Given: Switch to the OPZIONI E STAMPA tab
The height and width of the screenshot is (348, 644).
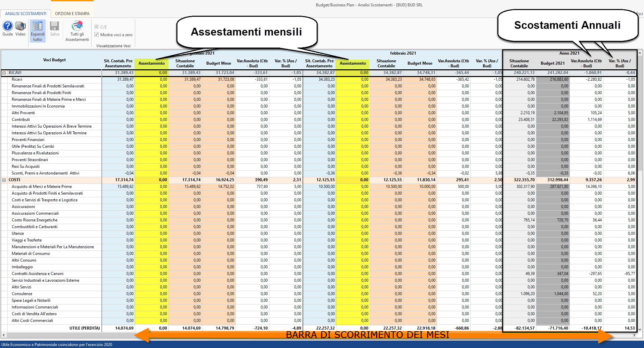Looking at the screenshot, I should (x=72, y=14).
